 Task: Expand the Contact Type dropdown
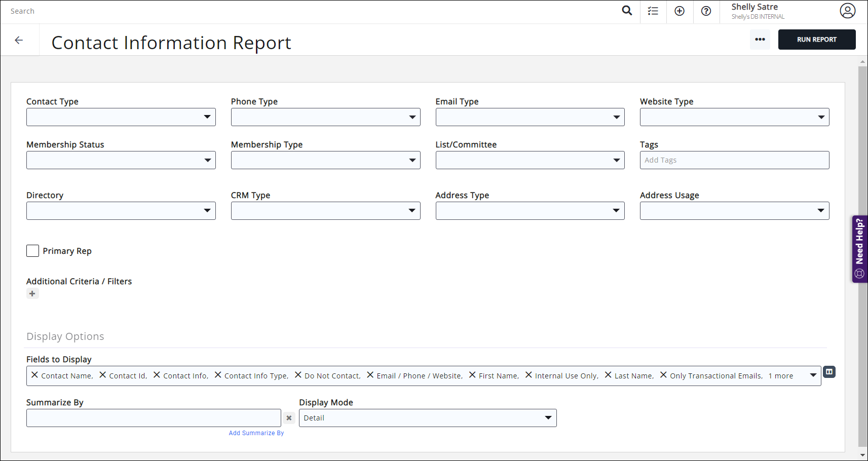121,117
